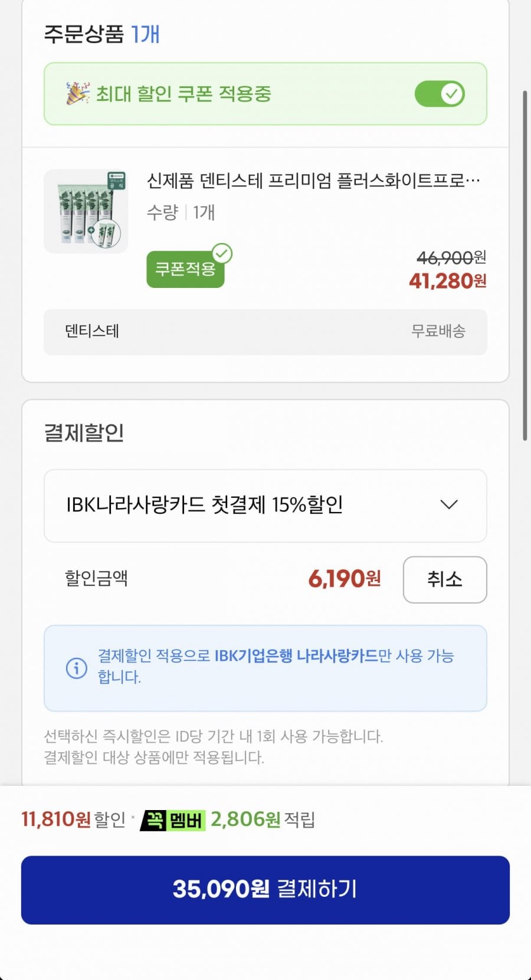Click the chevron arrow in payment discount box
The image size is (531, 980).
(449, 505)
